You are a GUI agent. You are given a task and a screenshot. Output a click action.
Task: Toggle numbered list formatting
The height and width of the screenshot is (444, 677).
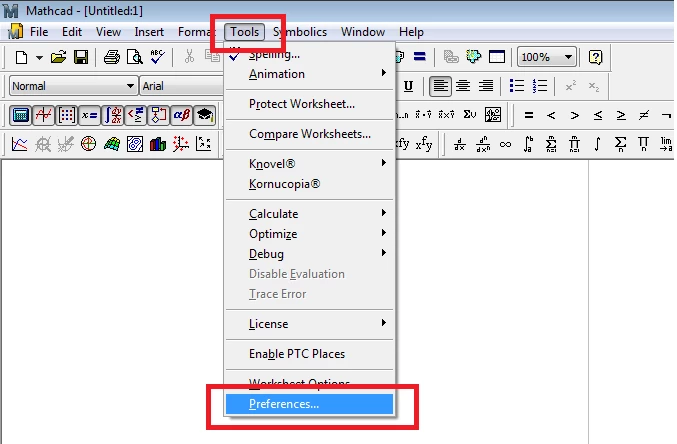pyautogui.click(x=540, y=86)
